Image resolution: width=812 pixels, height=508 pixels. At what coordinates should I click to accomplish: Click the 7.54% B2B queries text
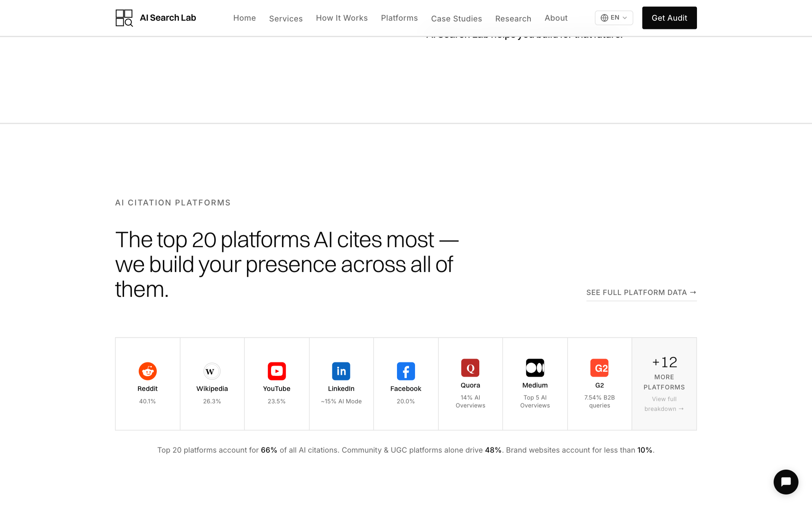600,402
